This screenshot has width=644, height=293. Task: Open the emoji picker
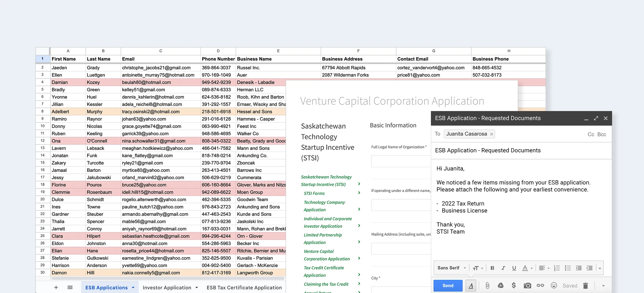[x=554, y=285]
